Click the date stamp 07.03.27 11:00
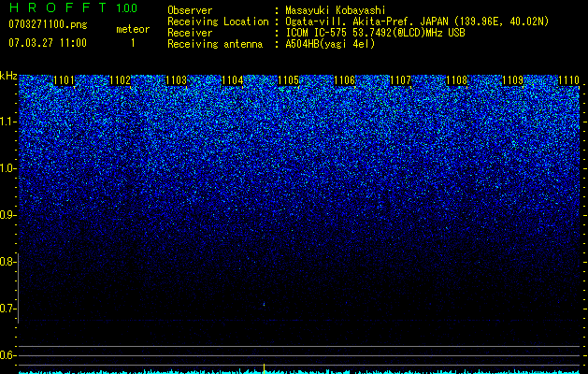The image size is (588, 374). pyautogui.click(x=48, y=43)
